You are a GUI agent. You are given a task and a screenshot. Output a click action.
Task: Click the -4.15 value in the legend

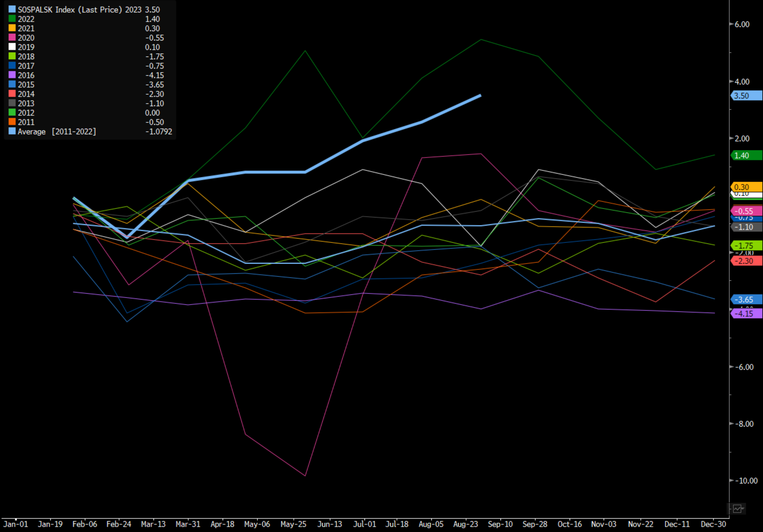pos(155,75)
